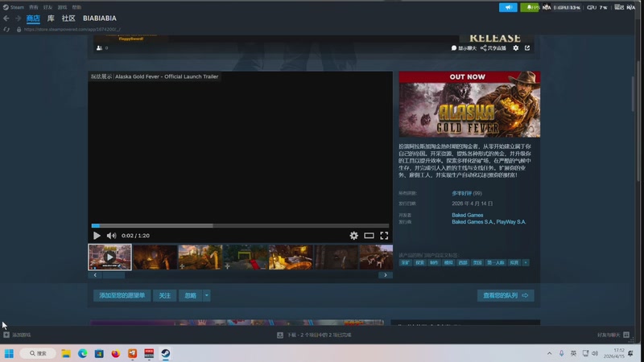The width and height of the screenshot is (644, 362).
Task: Open video player settings gear
Action: click(353, 236)
